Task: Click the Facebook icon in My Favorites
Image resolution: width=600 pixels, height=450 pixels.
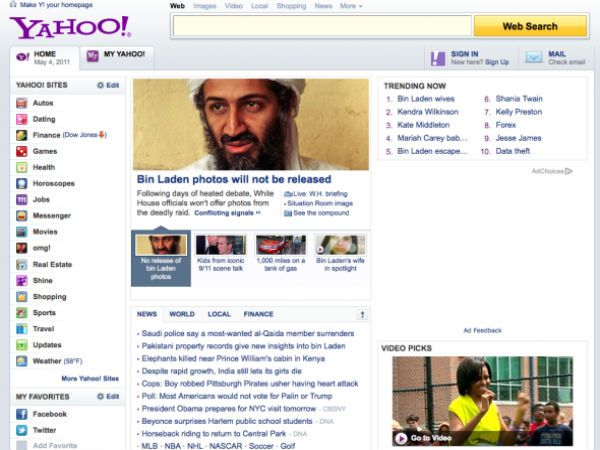Action: coord(22,414)
